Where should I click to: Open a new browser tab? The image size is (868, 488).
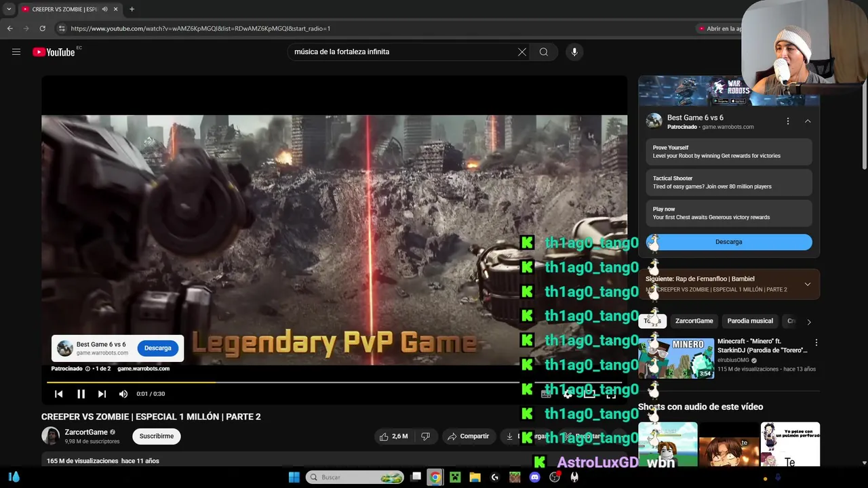pos(132,9)
